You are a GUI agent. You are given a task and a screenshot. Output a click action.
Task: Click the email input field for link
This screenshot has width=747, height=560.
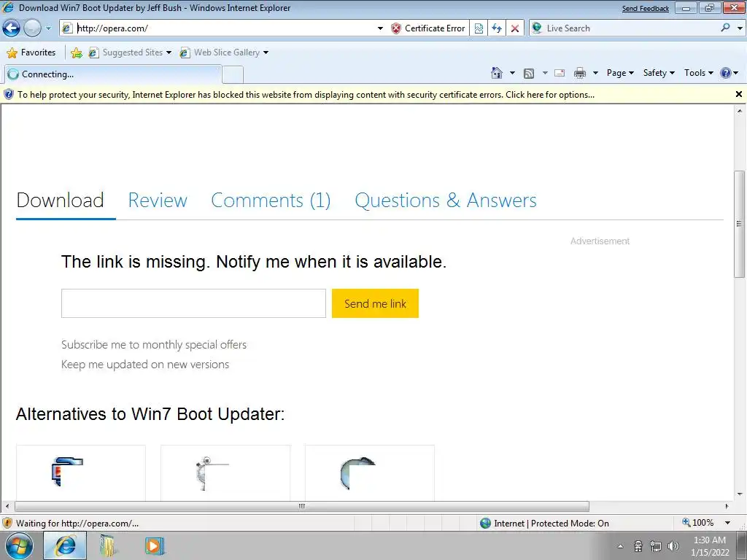tap(193, 303)
